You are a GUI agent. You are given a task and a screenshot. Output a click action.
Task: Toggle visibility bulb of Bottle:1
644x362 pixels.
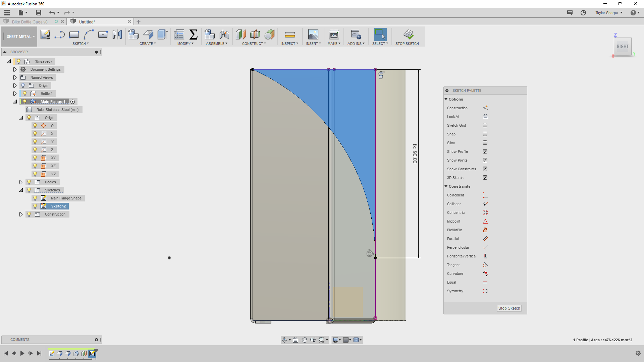[x=24, y=94]
